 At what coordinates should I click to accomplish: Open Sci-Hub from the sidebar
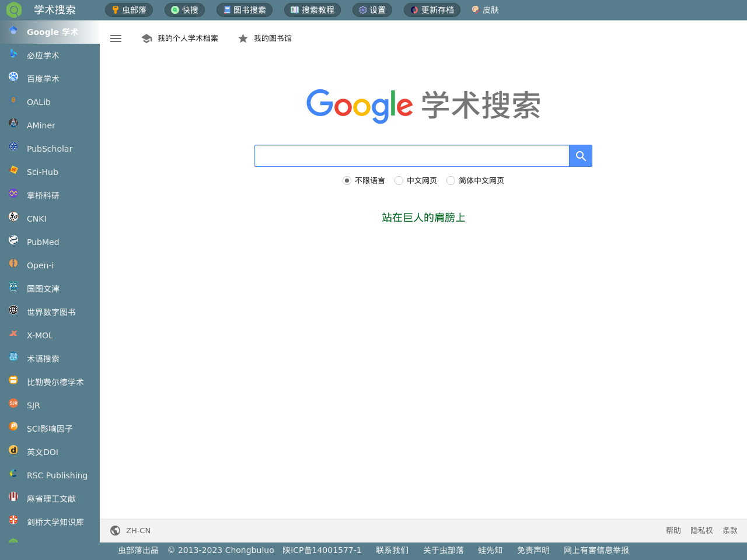[x=42, y=171]
